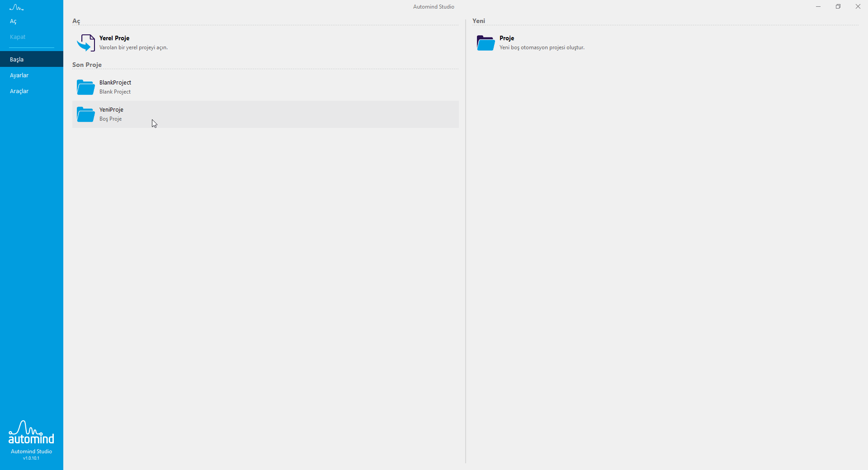The height and width of the screenshot is (470, 868).
Task: Restore down the Automind Studio window
Action: coord(838,6)
